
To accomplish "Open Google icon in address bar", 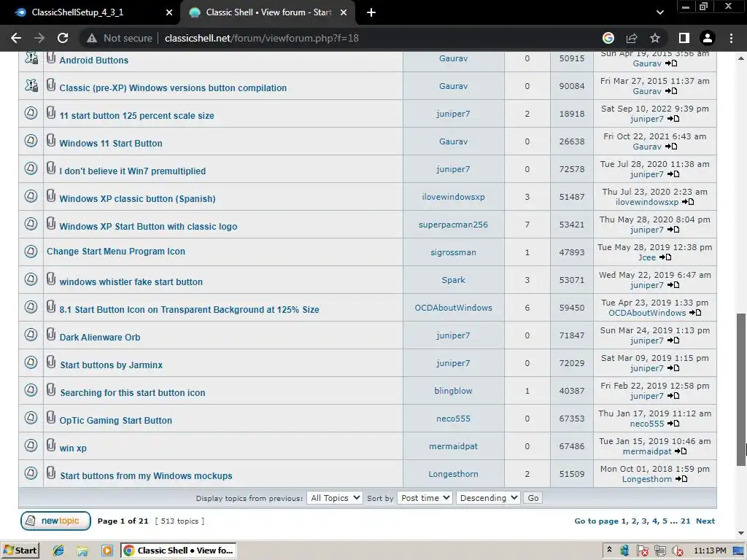I will point(608,38).
